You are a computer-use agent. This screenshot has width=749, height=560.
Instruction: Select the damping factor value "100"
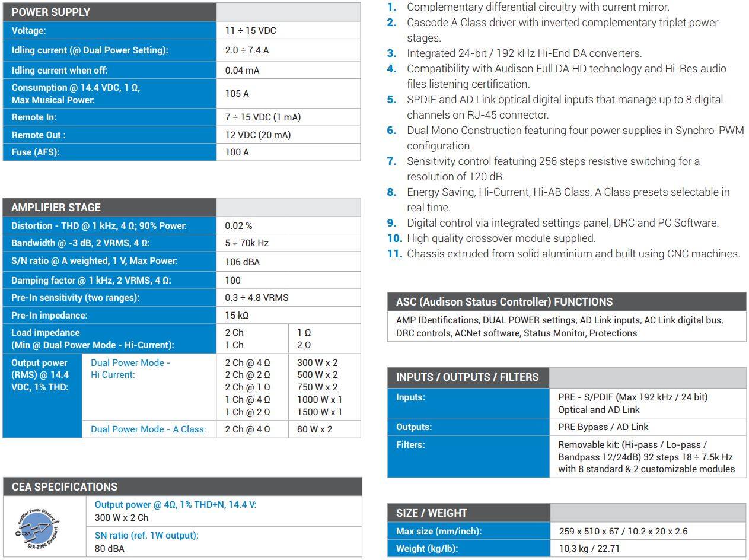232,280
